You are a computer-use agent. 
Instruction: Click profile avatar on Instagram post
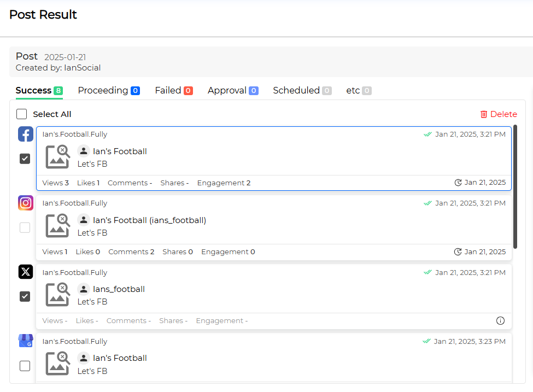[84, 220]
